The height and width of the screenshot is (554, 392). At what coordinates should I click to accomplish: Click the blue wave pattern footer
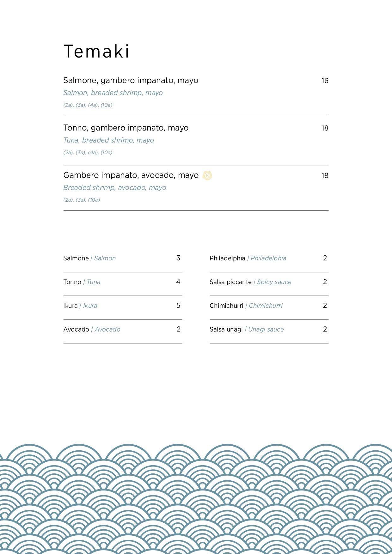196,499
